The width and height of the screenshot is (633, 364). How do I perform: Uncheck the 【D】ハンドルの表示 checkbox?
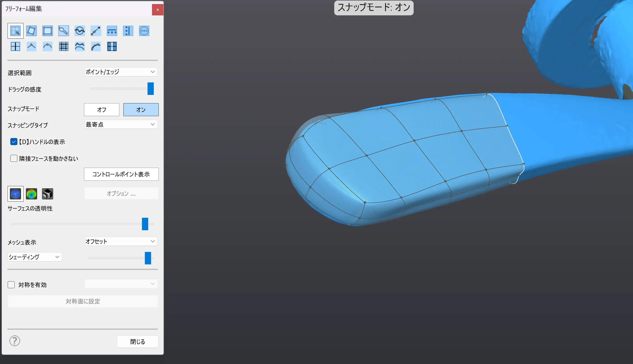point(14,142)
